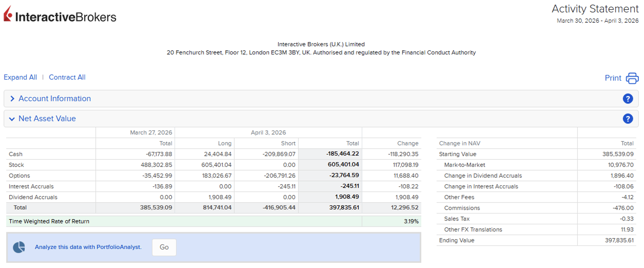This screenshot has height=268, width=644.
Task: Open Analyze this data with PortfolioAnalyst link
Action: pyautogui.click(x=88, y=247)
